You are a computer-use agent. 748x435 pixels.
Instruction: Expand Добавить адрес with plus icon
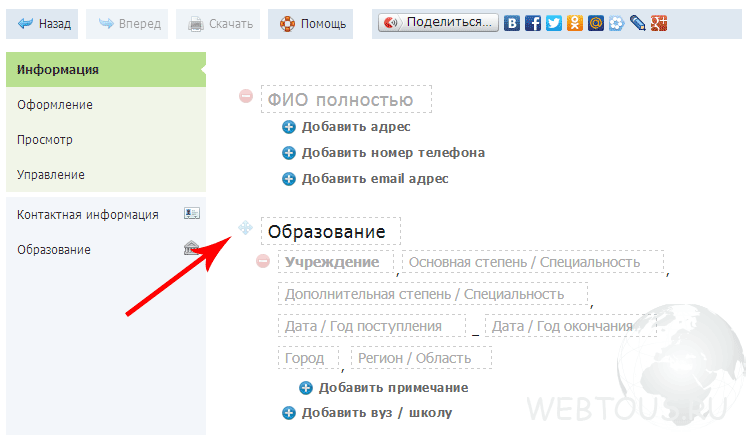coord(289,127)
